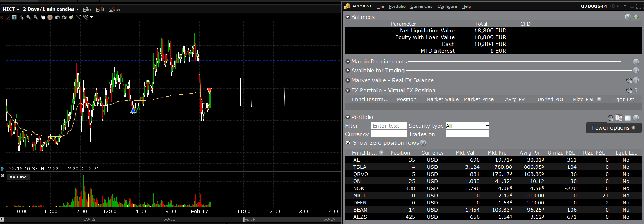This screenshot has width=644, height=224.
Task: Select the zoom in magnifier tool
Action: [29, 17]
